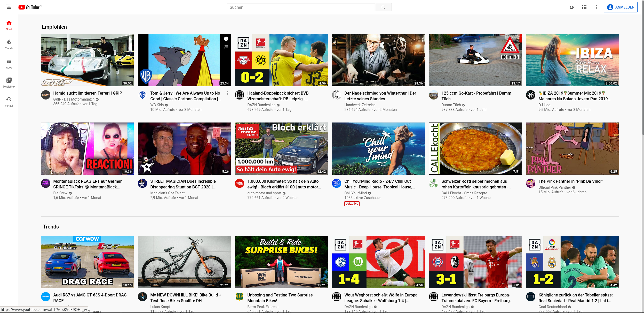Open Die Crew channel avatar
644x313 pixels.
tap(46, 183)
